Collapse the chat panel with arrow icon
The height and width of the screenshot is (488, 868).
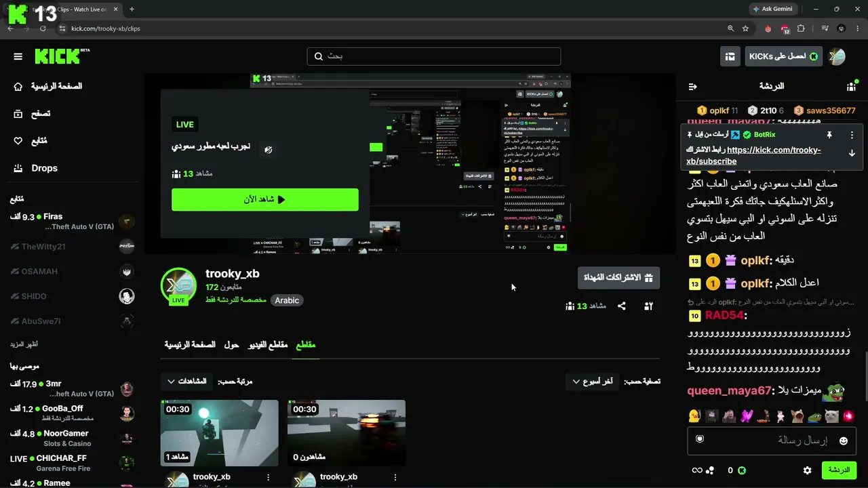[x=692, y=87]
